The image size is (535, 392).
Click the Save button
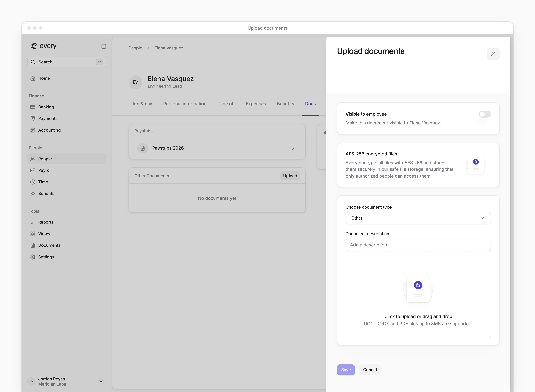346,370
